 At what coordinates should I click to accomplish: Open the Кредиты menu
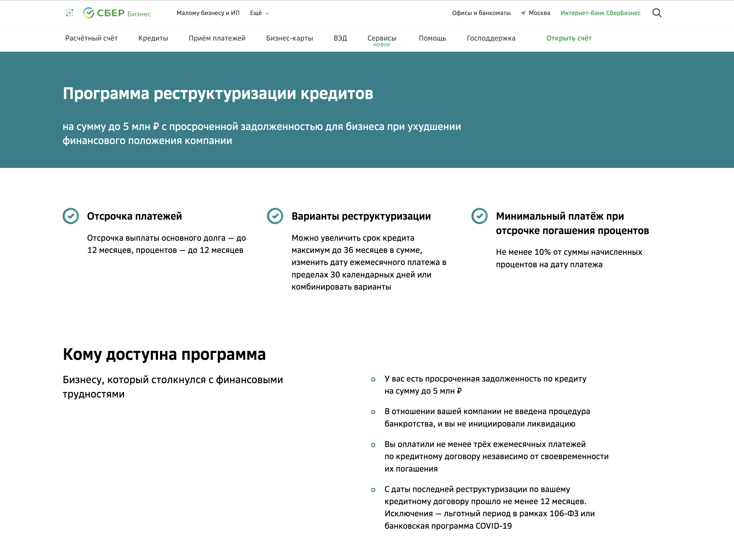[153, 38]
